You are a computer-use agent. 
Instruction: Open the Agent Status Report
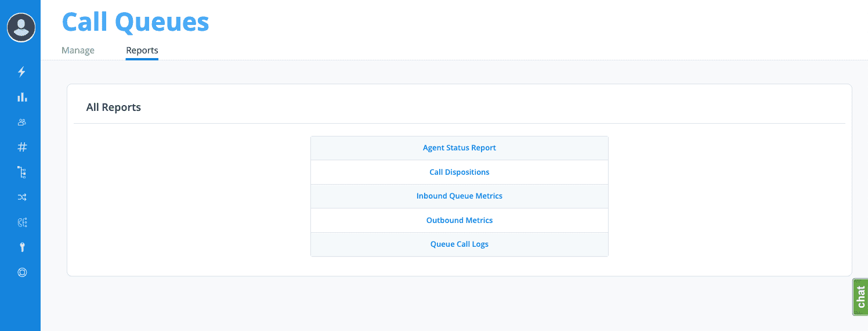click(x=459, y=148)
